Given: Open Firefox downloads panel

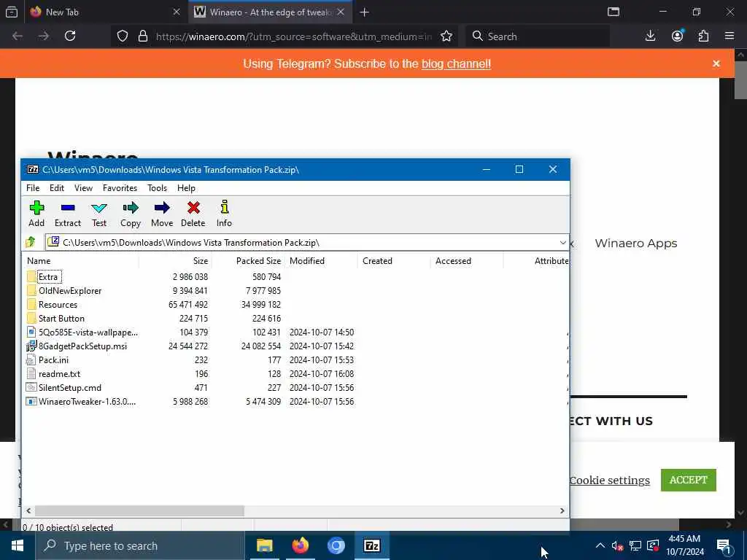Looking at the screenshot, I should click(650, 36).
